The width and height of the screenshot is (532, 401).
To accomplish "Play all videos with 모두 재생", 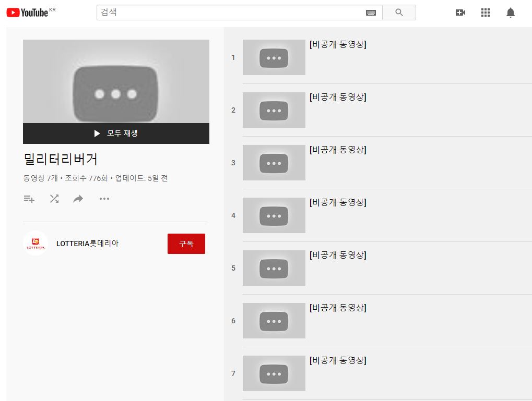I will pos(116,133).
